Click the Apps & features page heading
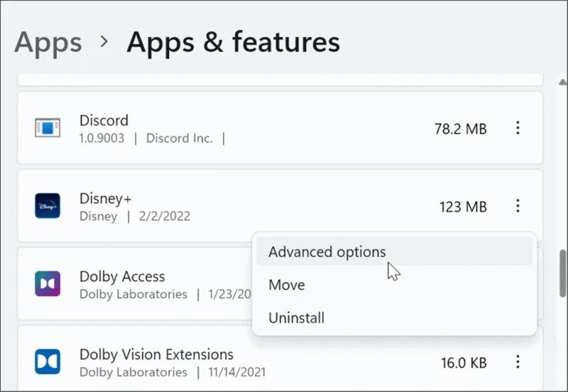The image size is (568, 392). 234,43
